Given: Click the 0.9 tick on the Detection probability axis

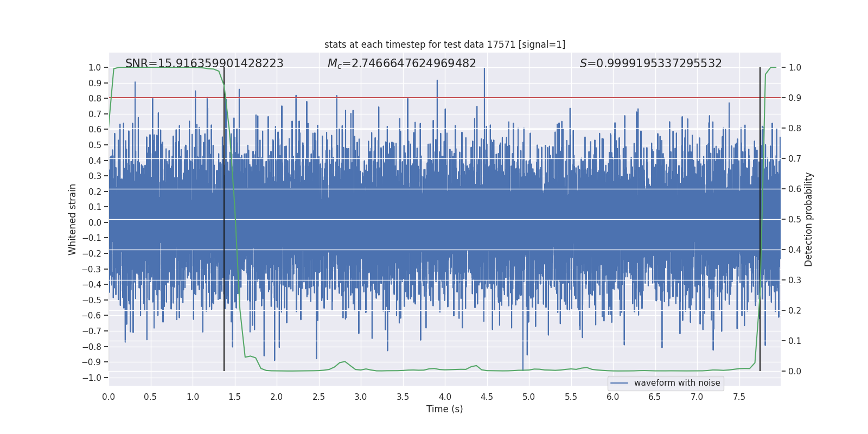Looking at the screenshot, I should coord(795,98).
